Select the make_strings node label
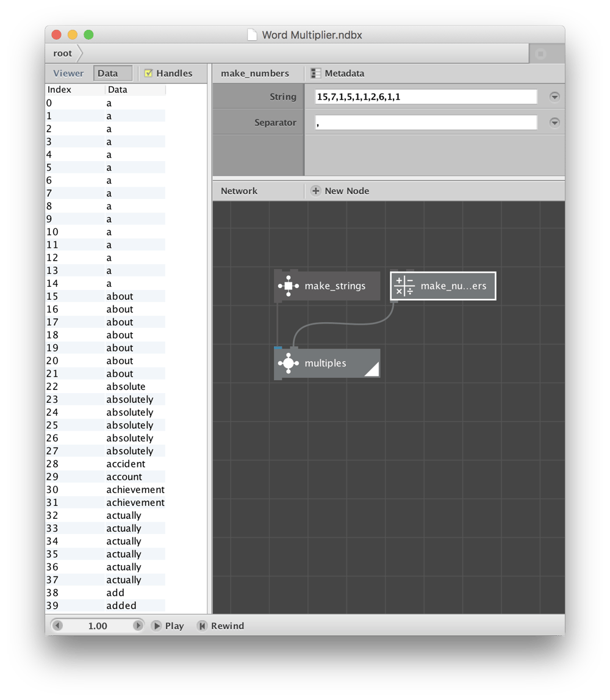 point(335,286)
